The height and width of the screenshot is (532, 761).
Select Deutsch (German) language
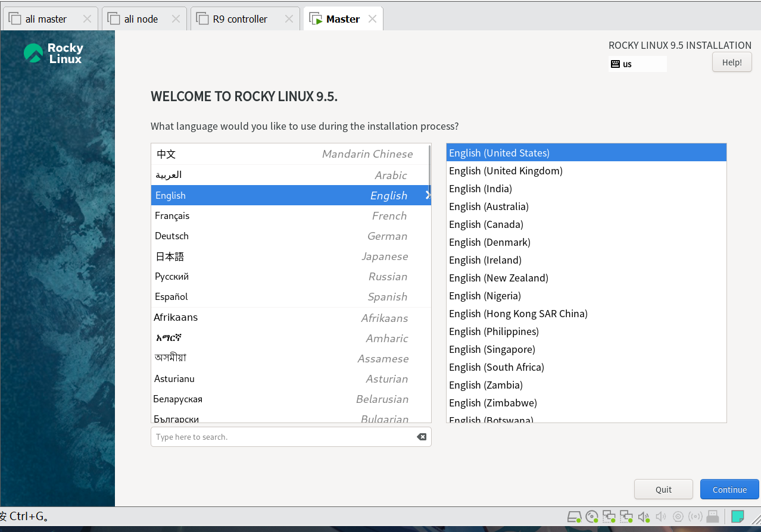click(291, 236)
